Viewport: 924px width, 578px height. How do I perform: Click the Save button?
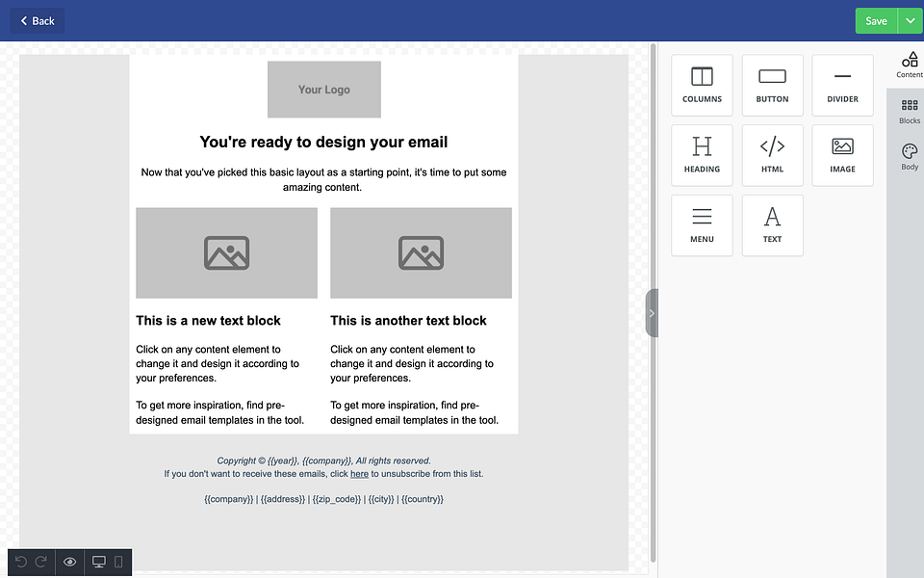[876, 20]
